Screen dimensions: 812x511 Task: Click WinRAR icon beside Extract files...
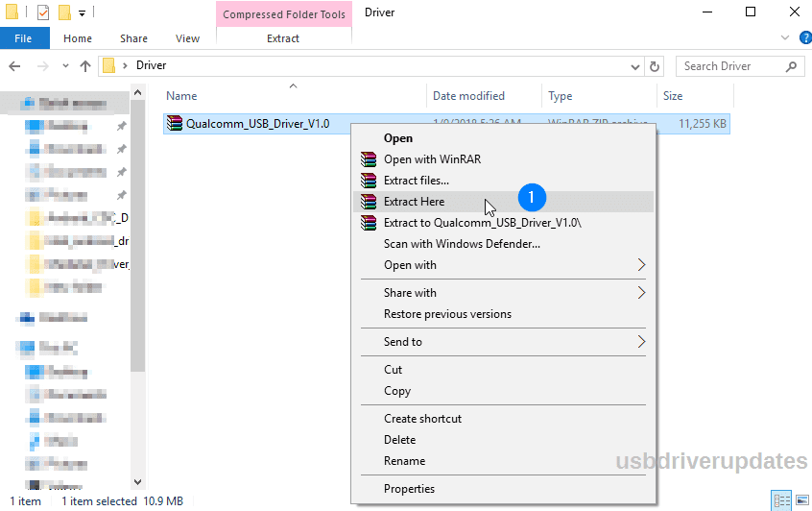[369, 181]
